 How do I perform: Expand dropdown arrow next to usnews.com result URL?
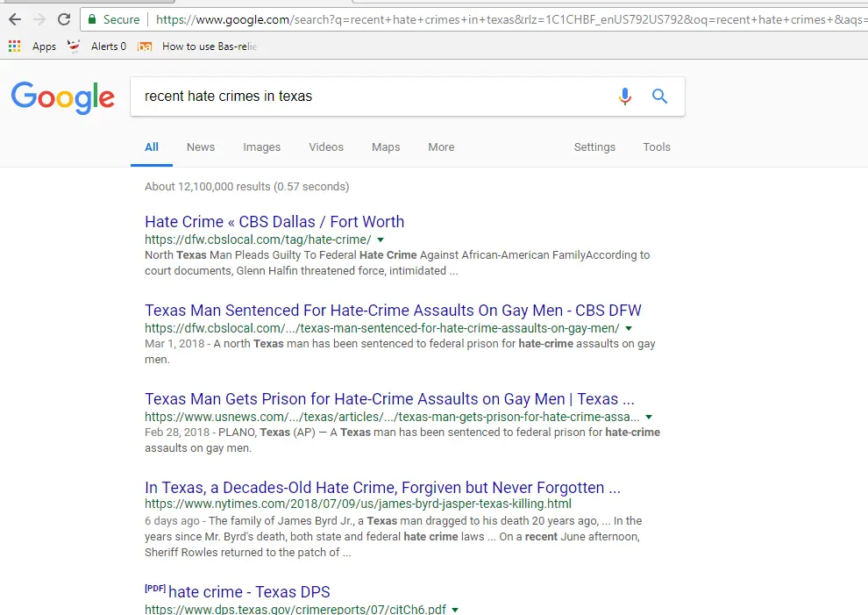(x=649, y=417)
